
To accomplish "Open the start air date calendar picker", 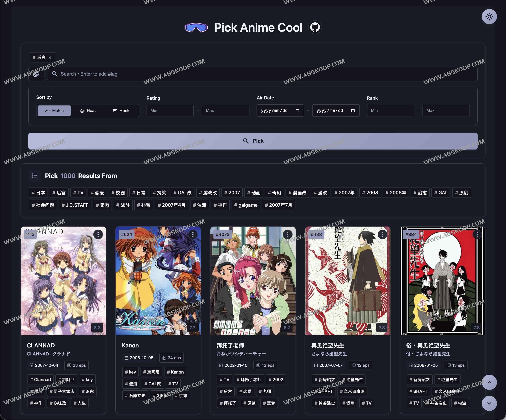I will (x=297, y=111).
